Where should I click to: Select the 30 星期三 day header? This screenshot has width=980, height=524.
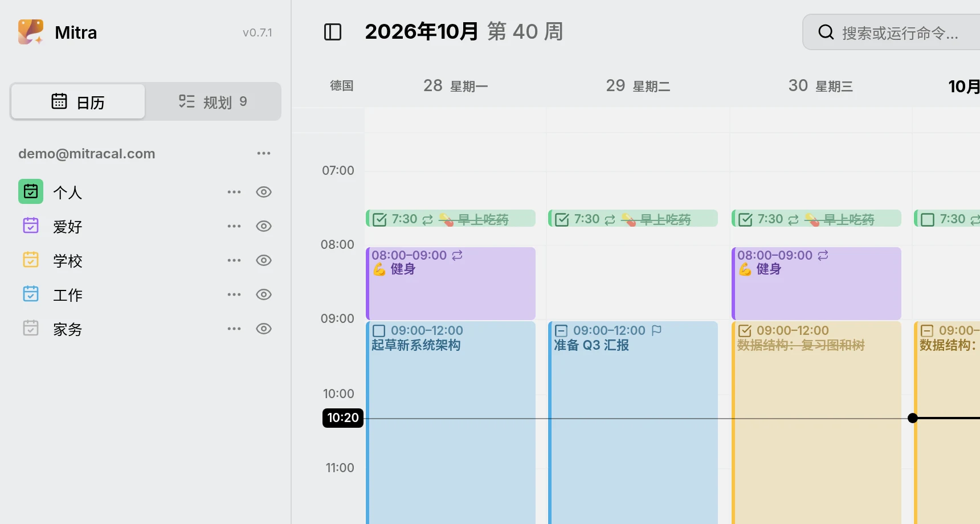click(x=820, y=86)
